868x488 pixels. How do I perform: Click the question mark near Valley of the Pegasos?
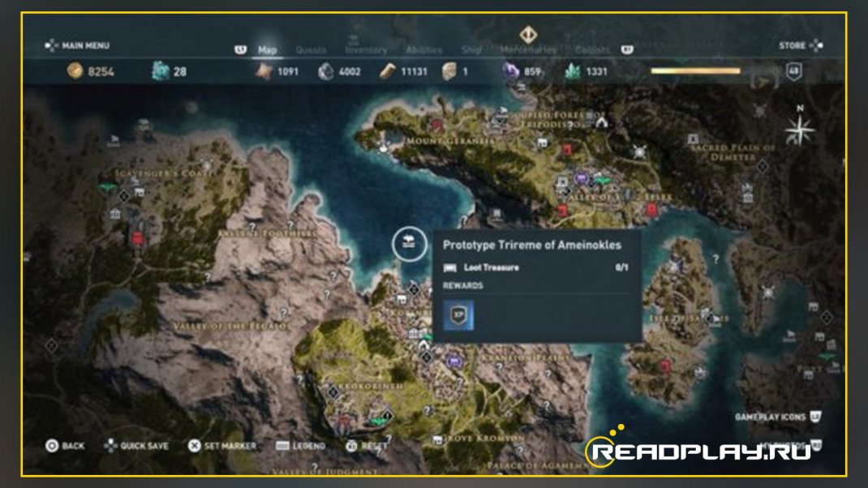(x=284, y=313)
